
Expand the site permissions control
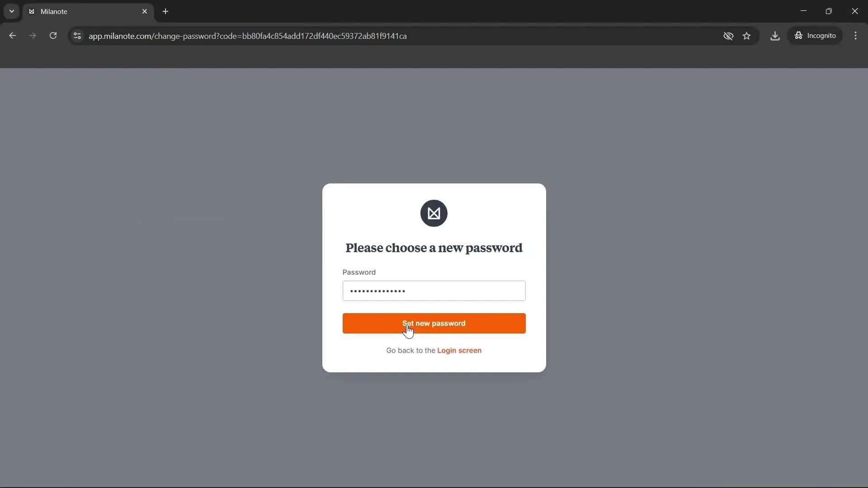[x=76, y=36]
